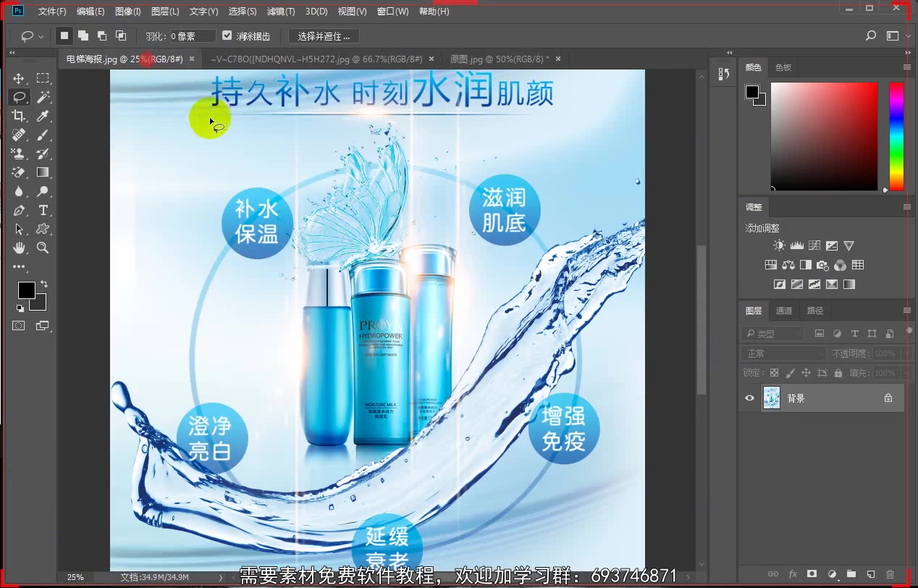Toggle the 消除锯齿 checkbox in the options bar
This screenshot has width=918, height=588.
(227, 35)
